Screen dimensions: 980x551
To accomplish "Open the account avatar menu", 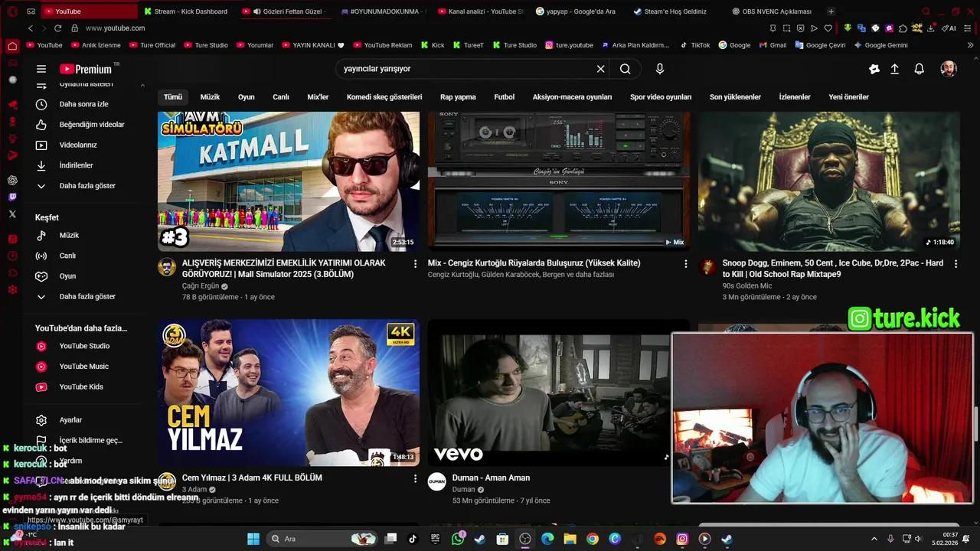I will 949,69.
